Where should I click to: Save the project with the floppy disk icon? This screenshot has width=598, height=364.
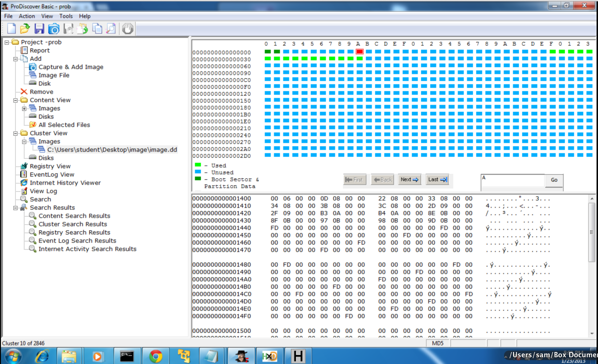click(39, 29)
